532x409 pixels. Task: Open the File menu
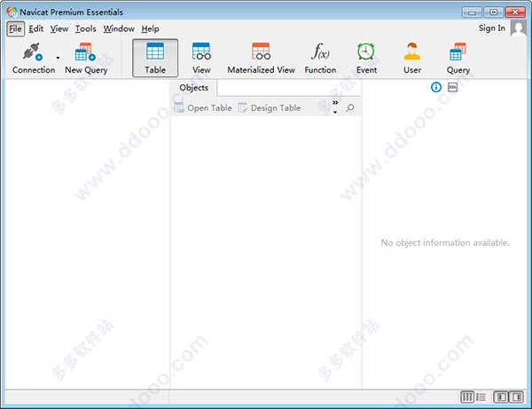[15, 29]
